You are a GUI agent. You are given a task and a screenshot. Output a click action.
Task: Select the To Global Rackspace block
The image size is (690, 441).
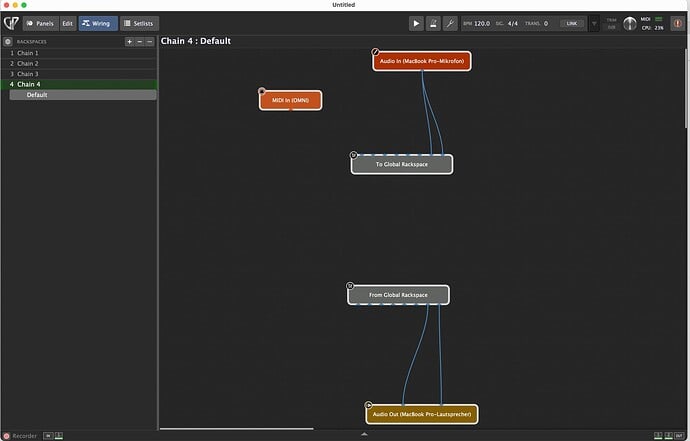pyautogui.click(x=402, y=164)
